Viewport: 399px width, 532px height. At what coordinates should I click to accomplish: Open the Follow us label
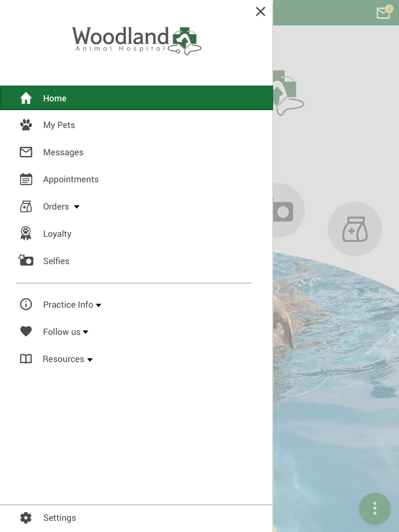[61, 332]
